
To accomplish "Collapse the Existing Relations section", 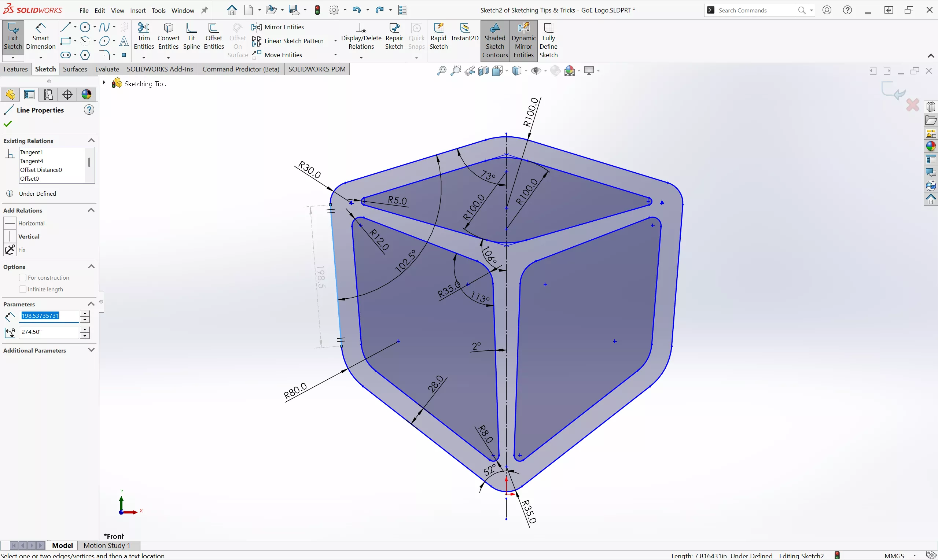I will [91, 140].
